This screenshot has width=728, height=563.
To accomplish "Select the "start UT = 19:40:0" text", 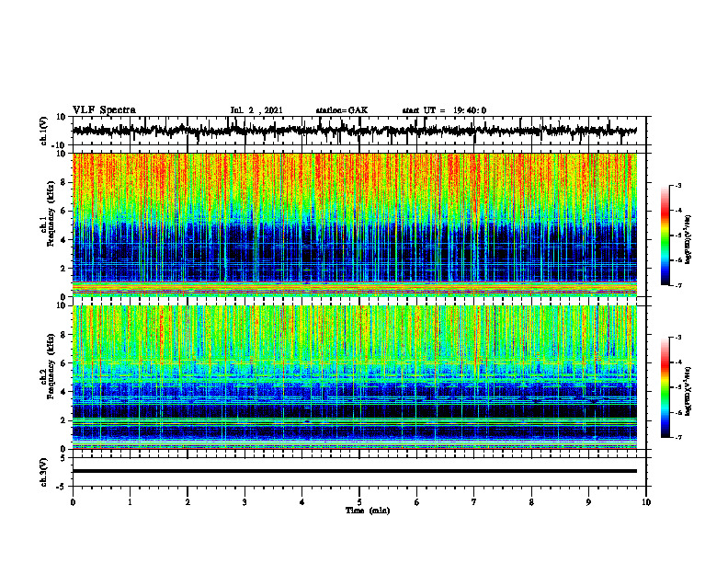I will [444, 110].
